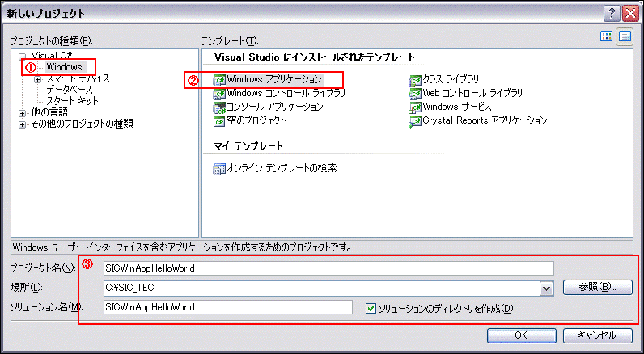Screen dimensions: 644x354
Task: Click the クラス ライブラリ template icon
Action: coord(415,80)
